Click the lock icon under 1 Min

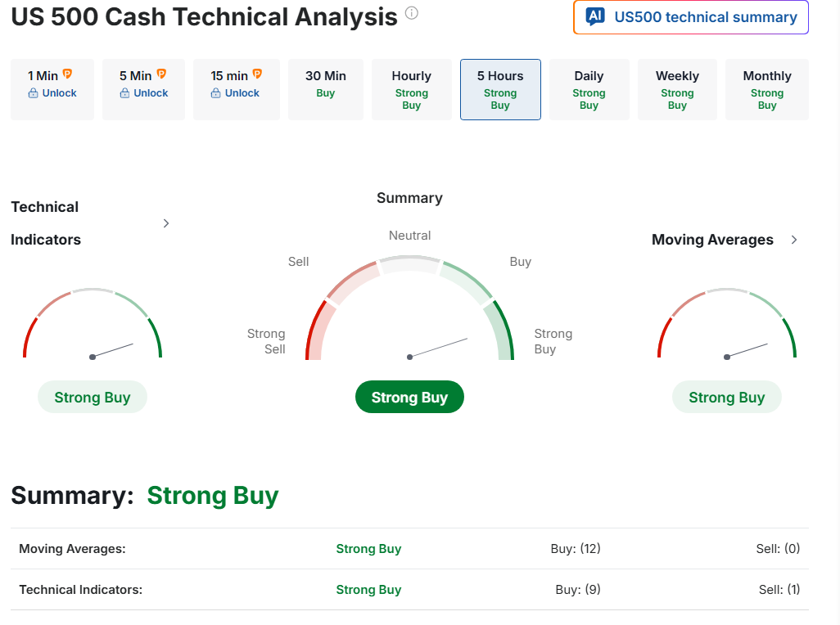tap(34, 93)
